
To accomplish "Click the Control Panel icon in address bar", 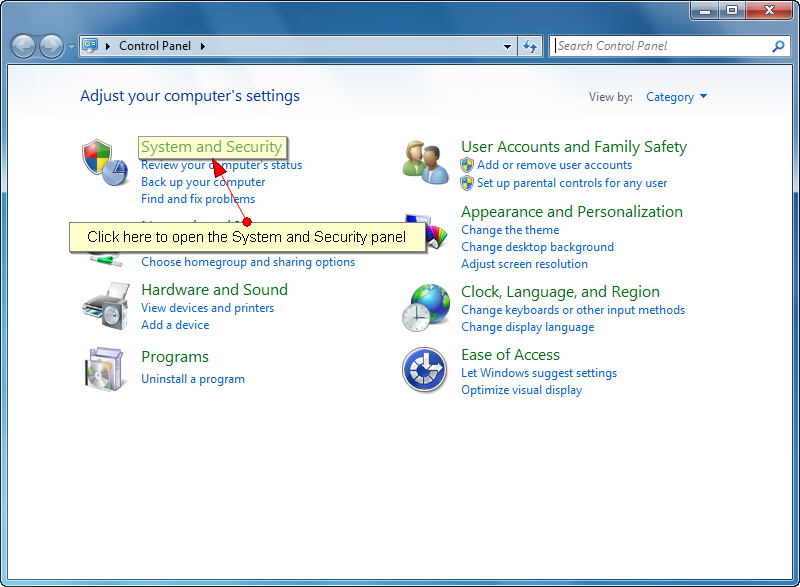I will pos(90,46).
